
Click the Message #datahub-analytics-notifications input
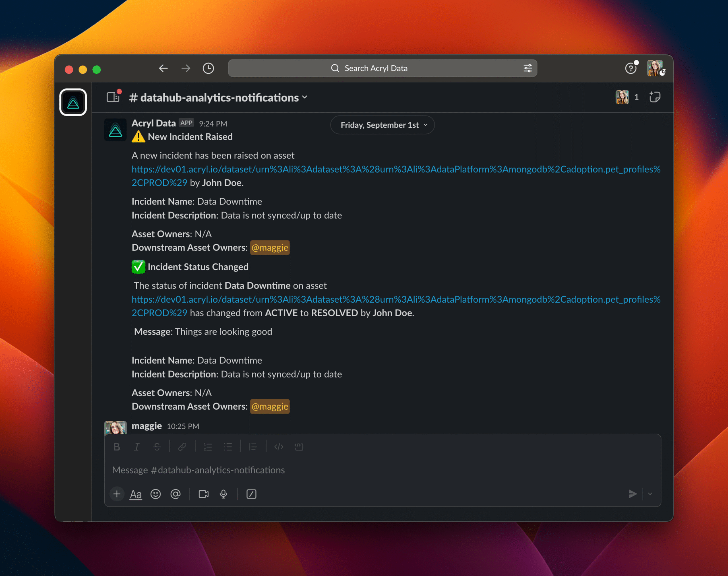click(x=382, y=470)
